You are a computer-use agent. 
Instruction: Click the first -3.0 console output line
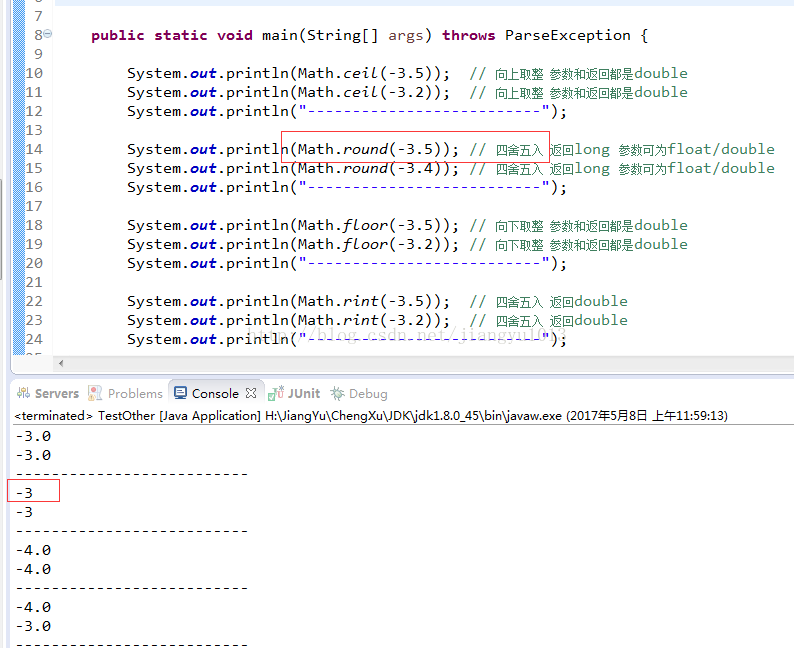coord(33,436)
